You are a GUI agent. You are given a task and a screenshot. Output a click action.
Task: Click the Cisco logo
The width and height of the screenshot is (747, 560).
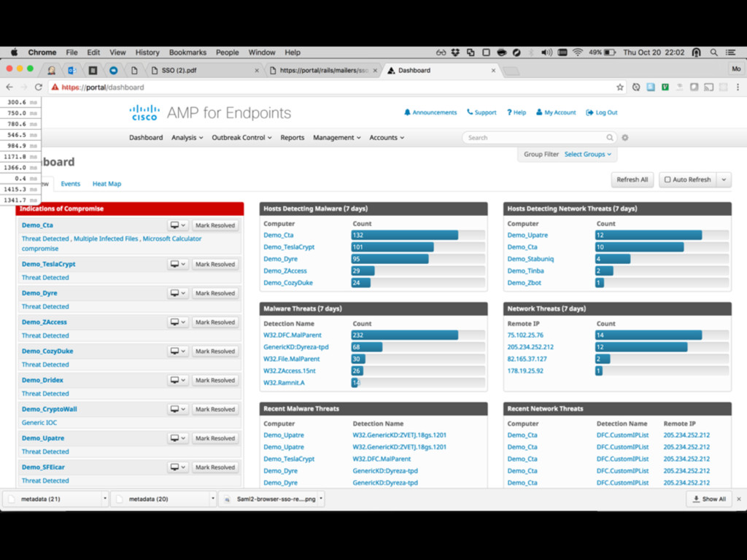click(x=144, y=113)
